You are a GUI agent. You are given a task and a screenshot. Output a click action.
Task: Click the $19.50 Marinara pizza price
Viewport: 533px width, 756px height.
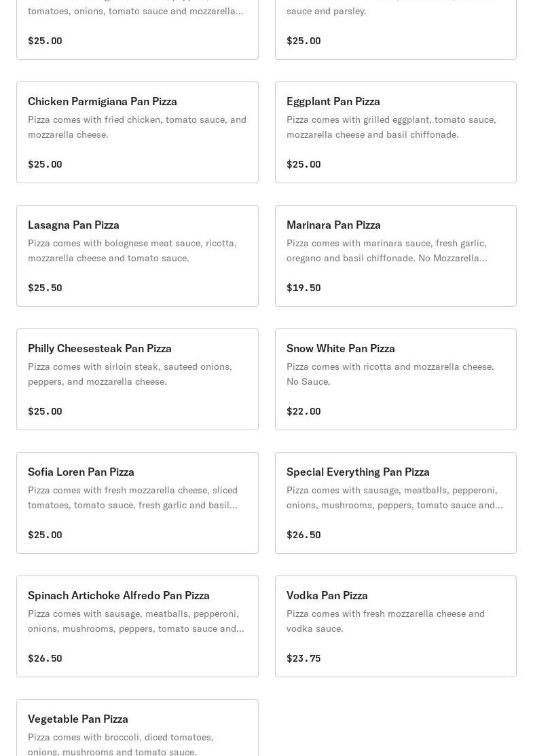[304, 288]
